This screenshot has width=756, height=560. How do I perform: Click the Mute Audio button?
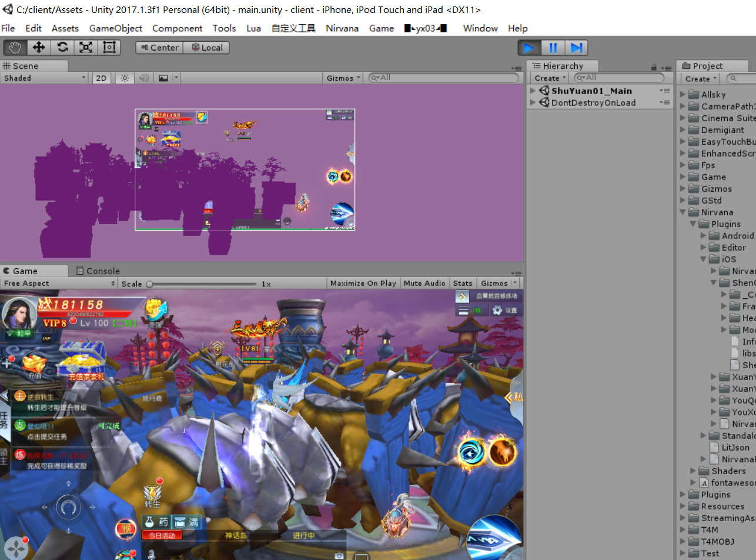click(x=424, y=284)
